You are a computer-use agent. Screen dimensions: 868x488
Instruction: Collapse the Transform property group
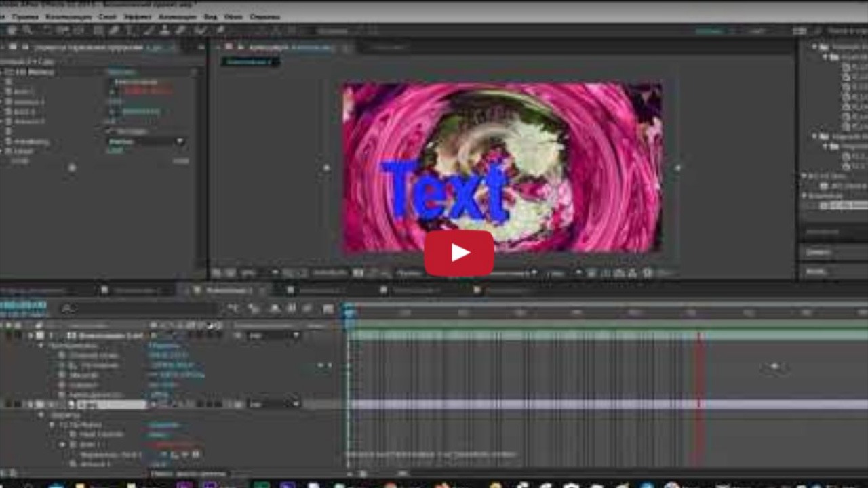pos(41,344)
